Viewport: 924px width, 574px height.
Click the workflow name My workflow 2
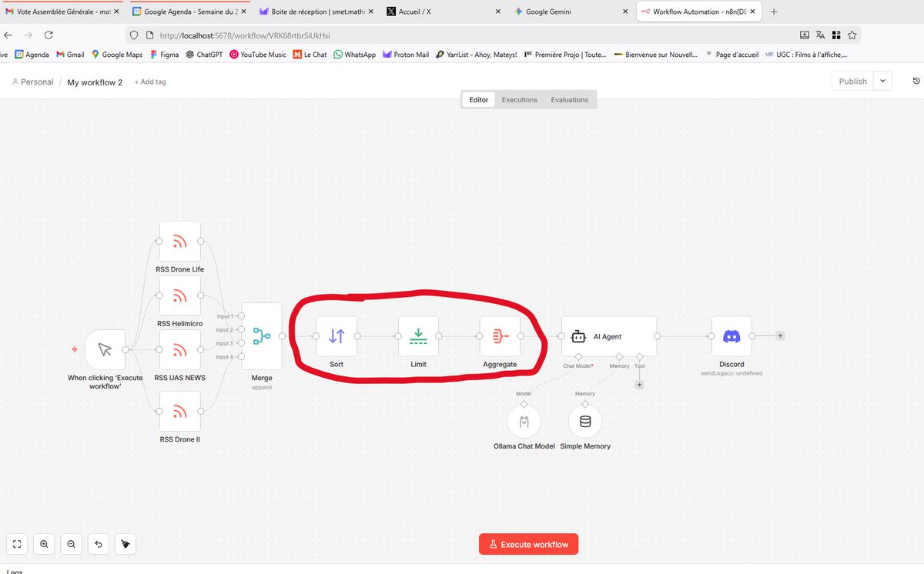point(95,82)
